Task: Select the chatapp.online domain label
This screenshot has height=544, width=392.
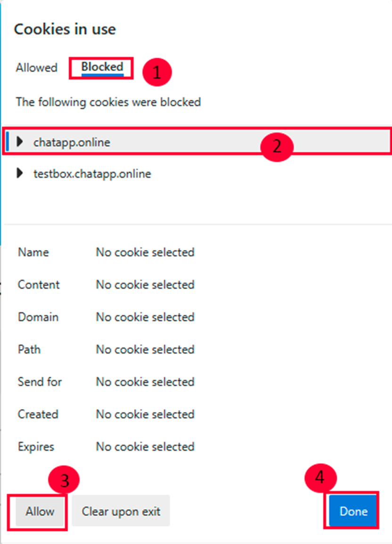Action: tap(72, 142)
